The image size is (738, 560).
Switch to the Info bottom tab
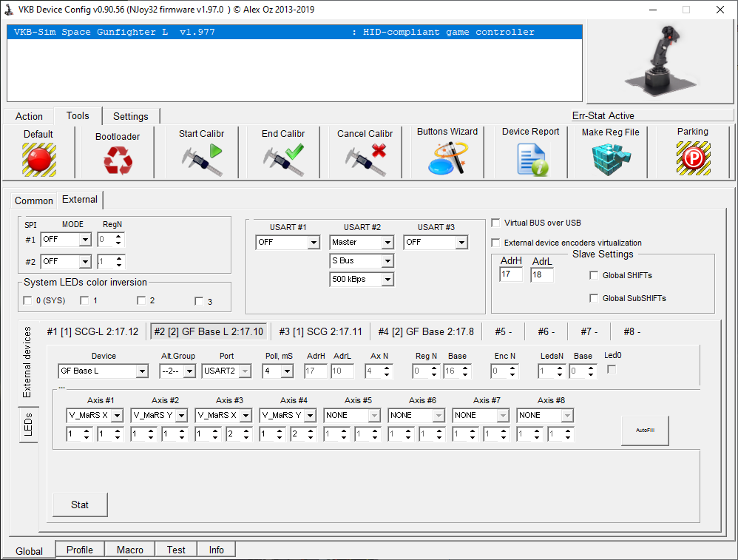click(217, 550)
